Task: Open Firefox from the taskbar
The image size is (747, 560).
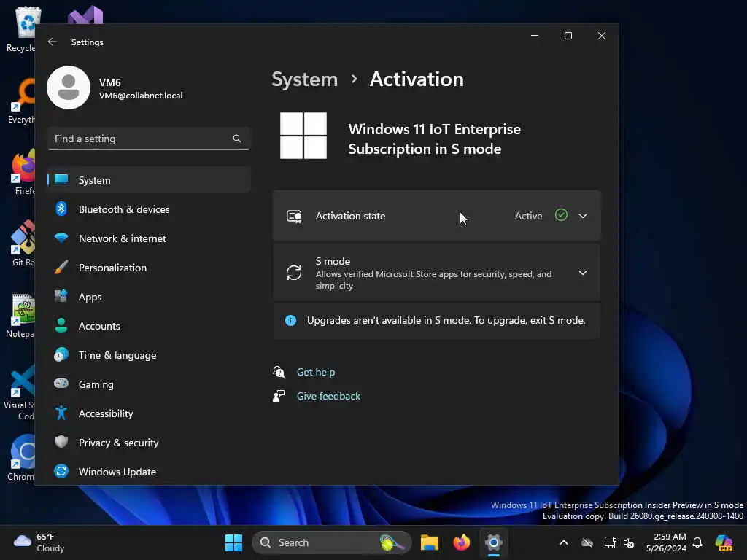Action: point(461,542)
